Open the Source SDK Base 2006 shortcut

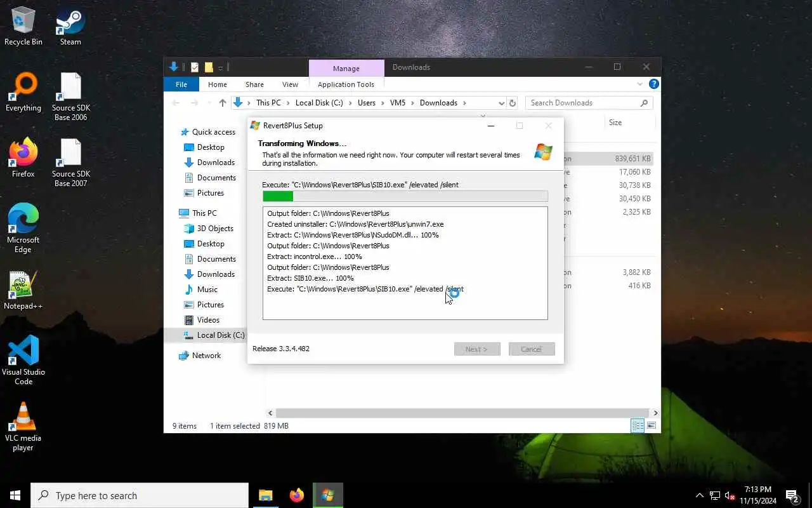(70, 97)
